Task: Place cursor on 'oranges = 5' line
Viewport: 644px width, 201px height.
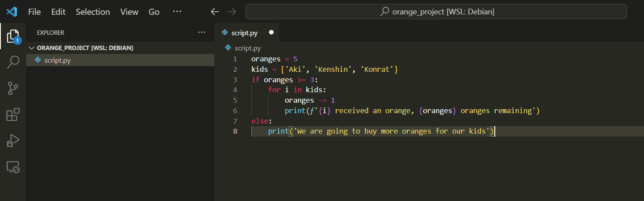Action: [x=274, y=59]
